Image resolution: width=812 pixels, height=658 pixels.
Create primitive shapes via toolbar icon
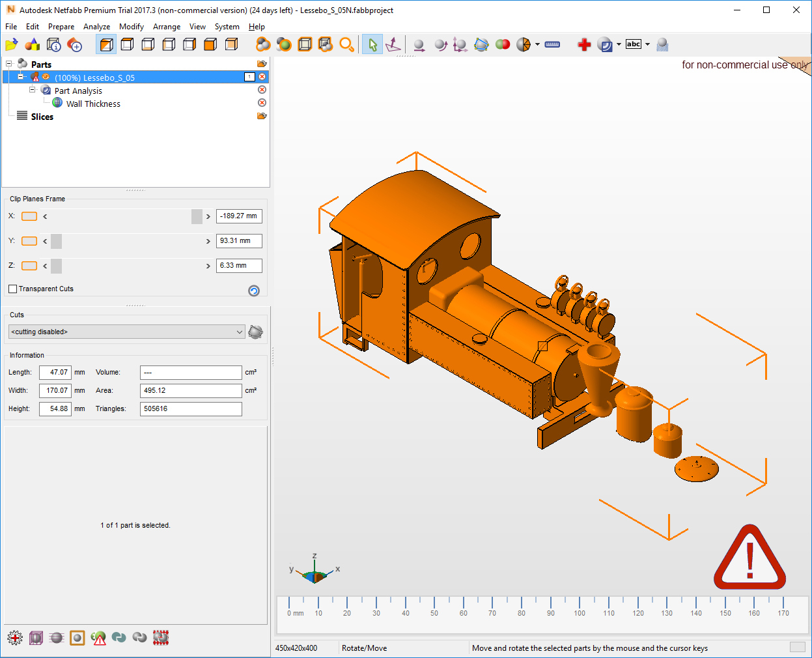click(33, 44)
